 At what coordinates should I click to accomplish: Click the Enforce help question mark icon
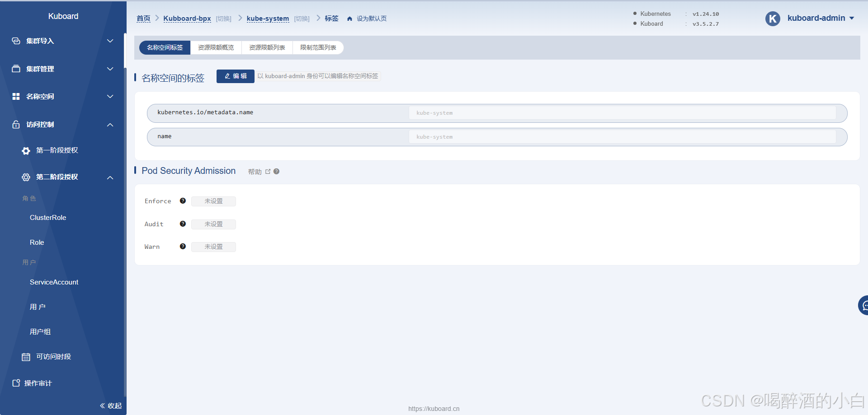(183, 201)
